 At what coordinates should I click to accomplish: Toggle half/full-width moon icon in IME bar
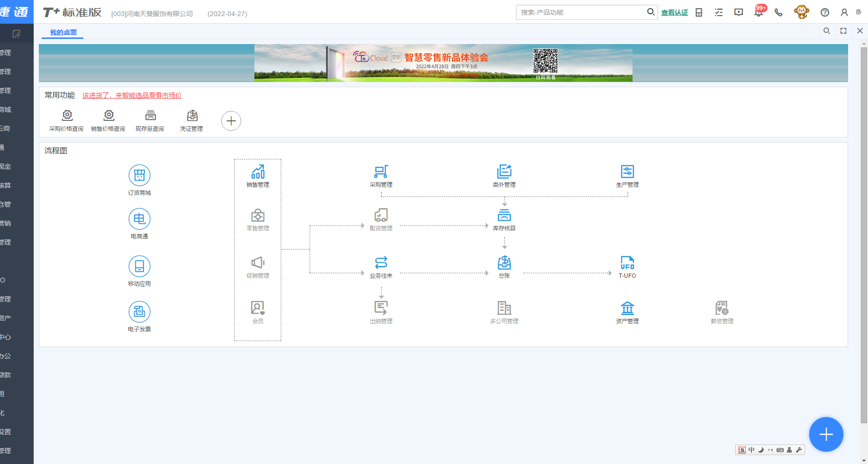tap(761, 450)
